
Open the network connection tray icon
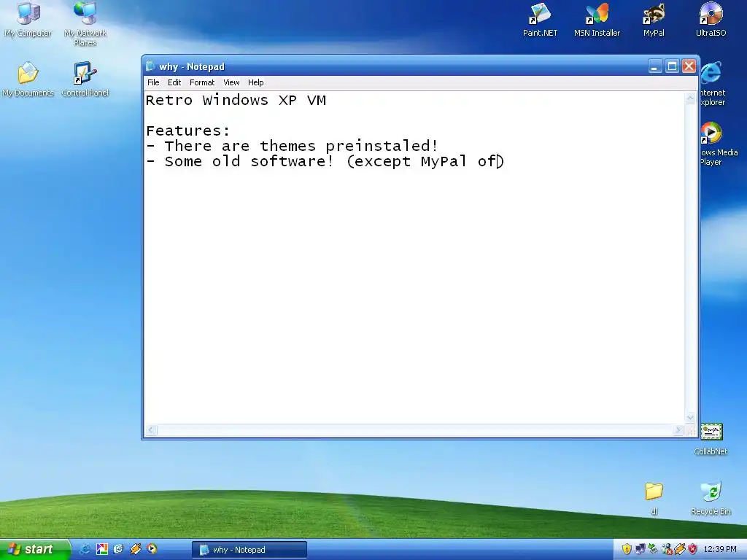(x=640, y=550)
